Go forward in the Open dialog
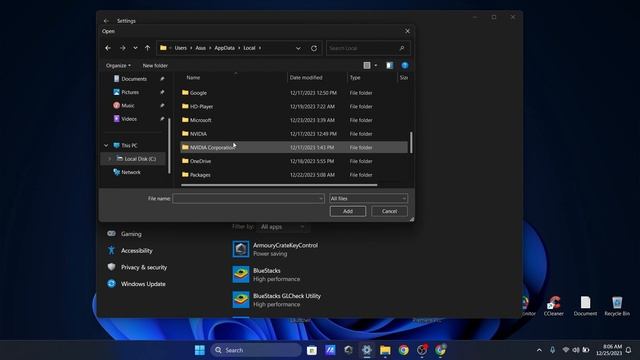640x360 pixels. [x=122, y=48]
